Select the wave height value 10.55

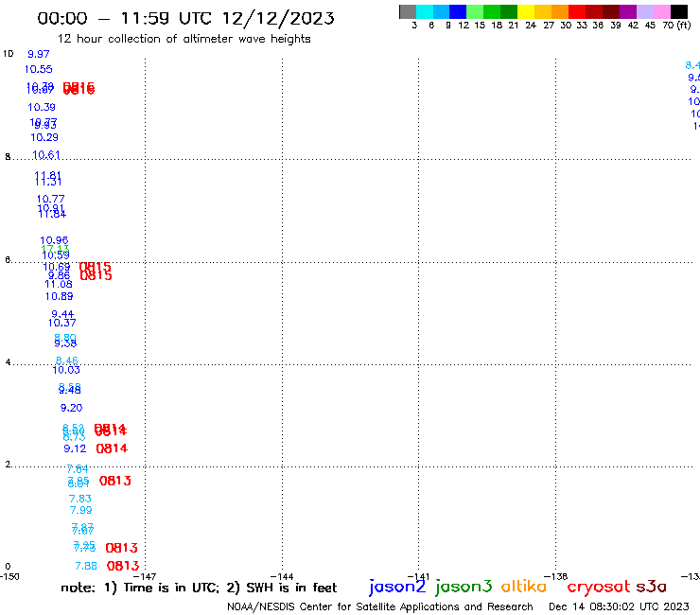tap(39, 69)
